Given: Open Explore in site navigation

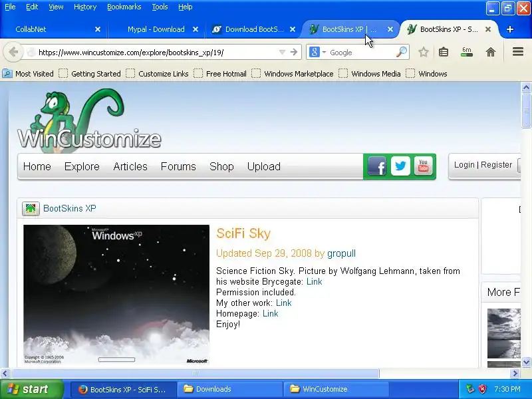Looking at the screenshot, I should 82,166.
